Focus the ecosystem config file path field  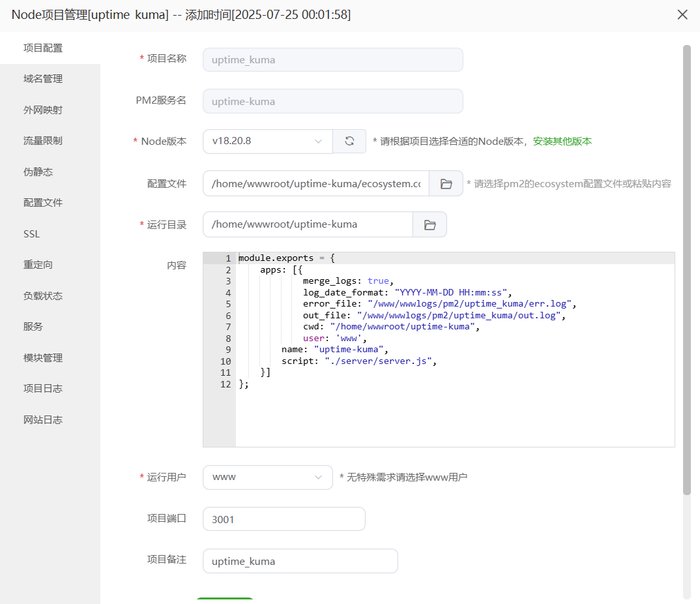[x=316, y=183]
